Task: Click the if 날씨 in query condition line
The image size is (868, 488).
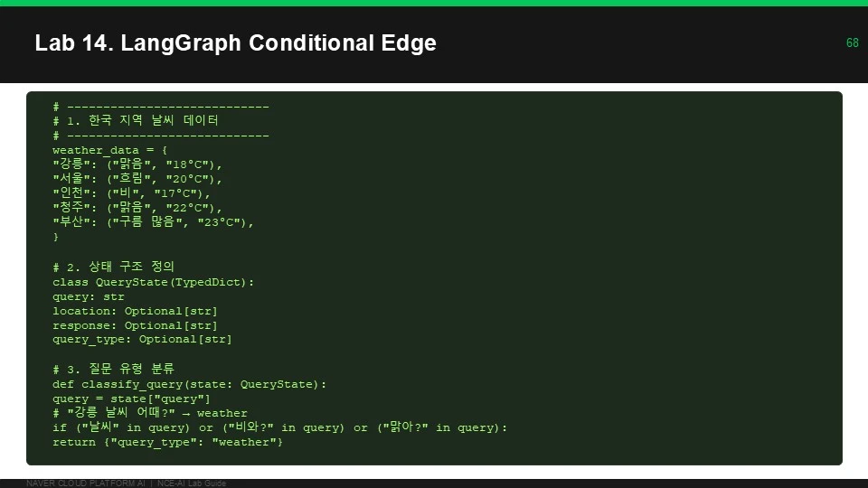Action: [279, 427]
